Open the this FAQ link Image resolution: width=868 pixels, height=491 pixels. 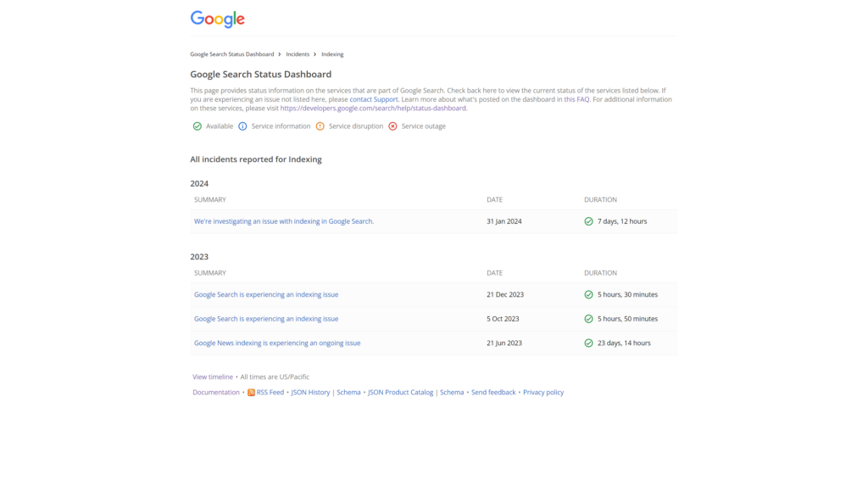576,99
